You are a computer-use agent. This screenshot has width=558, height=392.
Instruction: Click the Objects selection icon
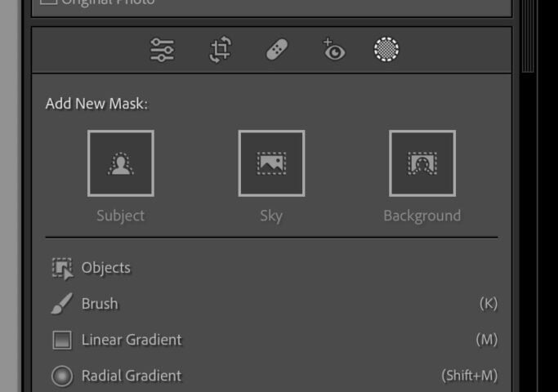pos(62,269)
